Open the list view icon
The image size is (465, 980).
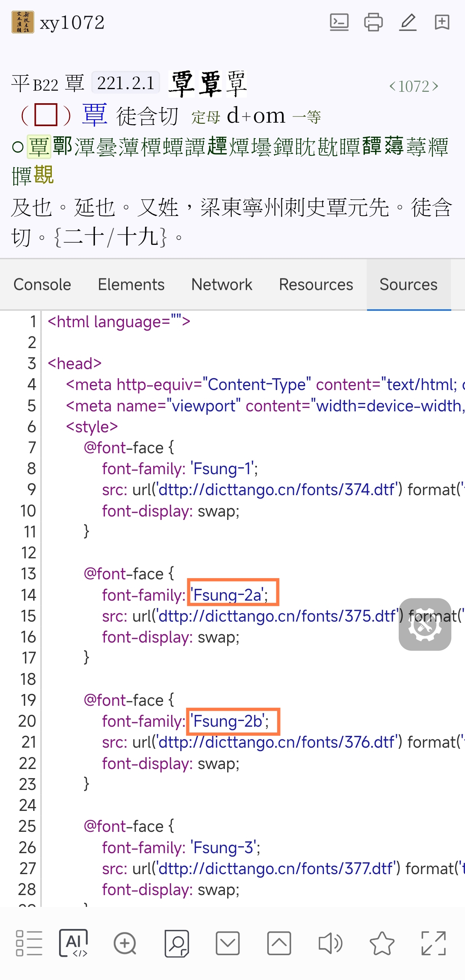click(x=29, y=943)
